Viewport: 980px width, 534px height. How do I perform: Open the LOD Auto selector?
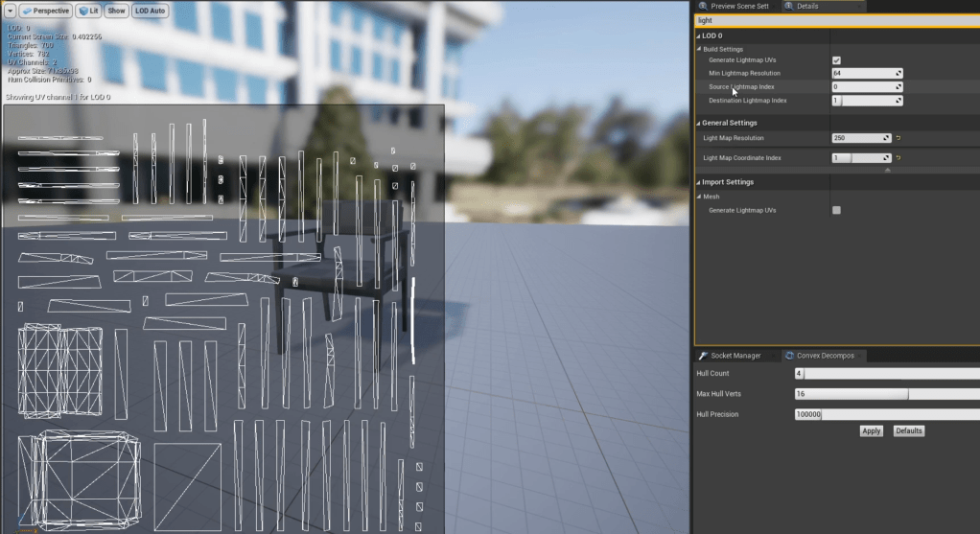coord(150,11)
